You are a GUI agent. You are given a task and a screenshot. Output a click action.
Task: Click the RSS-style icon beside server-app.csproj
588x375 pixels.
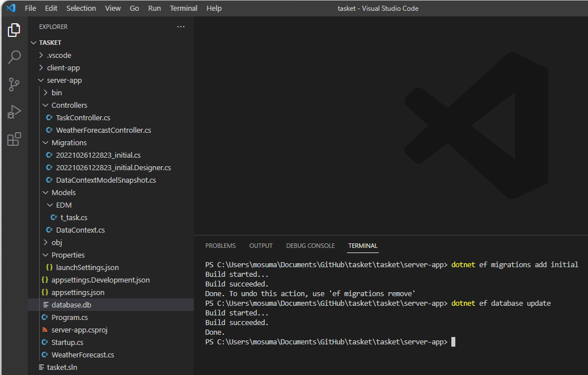45,330
